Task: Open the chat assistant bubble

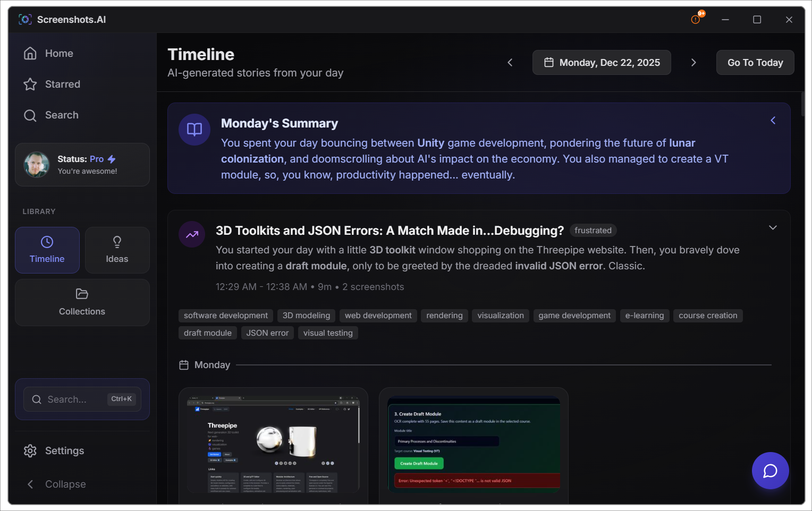Action: 770,470
